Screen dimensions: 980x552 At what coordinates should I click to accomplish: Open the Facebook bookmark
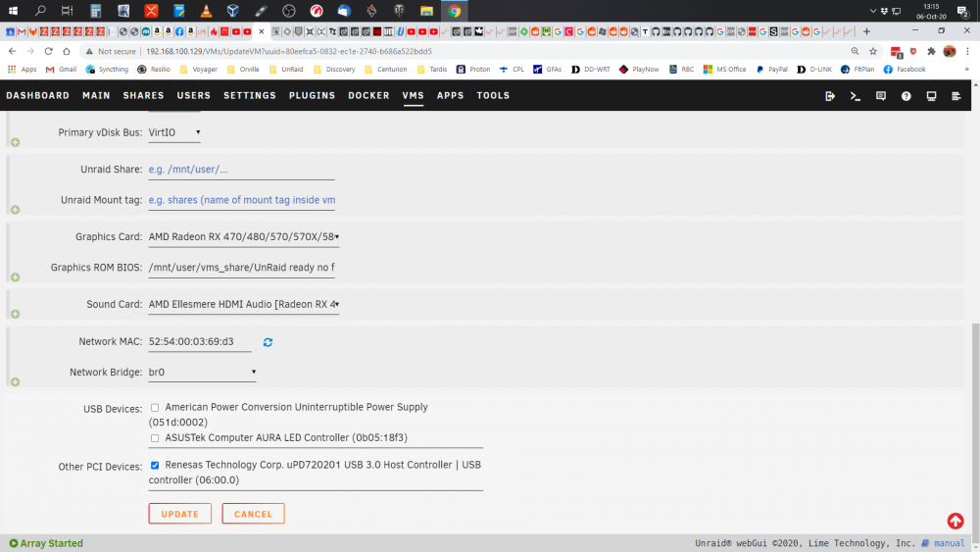[x=905, y=70]
